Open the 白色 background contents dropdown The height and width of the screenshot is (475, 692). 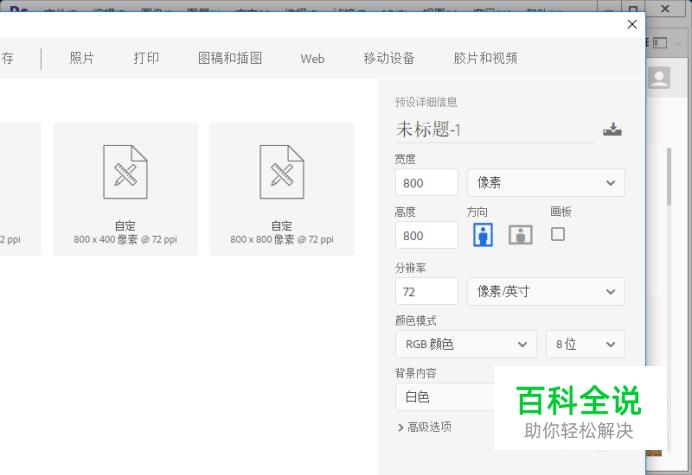(x=445, y=397)
